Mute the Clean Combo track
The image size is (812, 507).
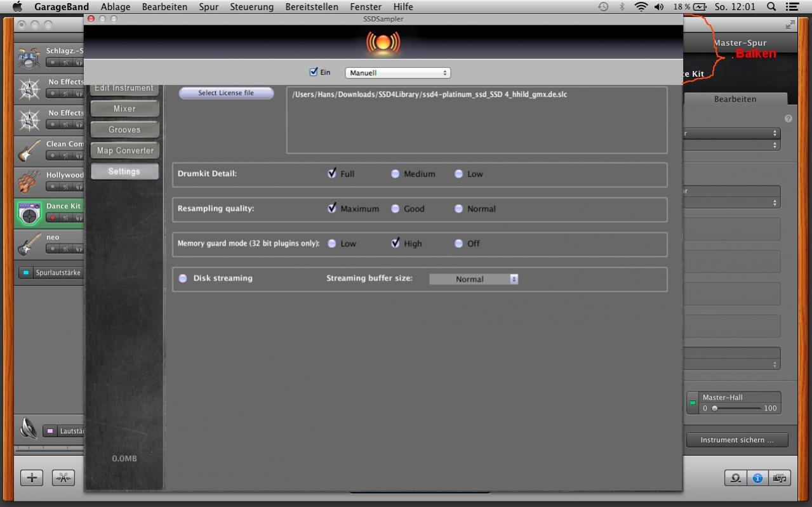click(66, 155)
